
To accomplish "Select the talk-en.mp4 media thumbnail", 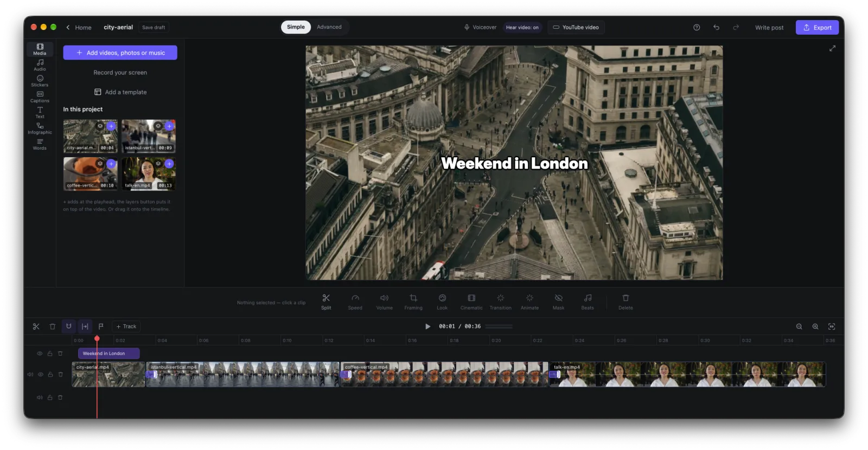I will (x=148, y=173).
